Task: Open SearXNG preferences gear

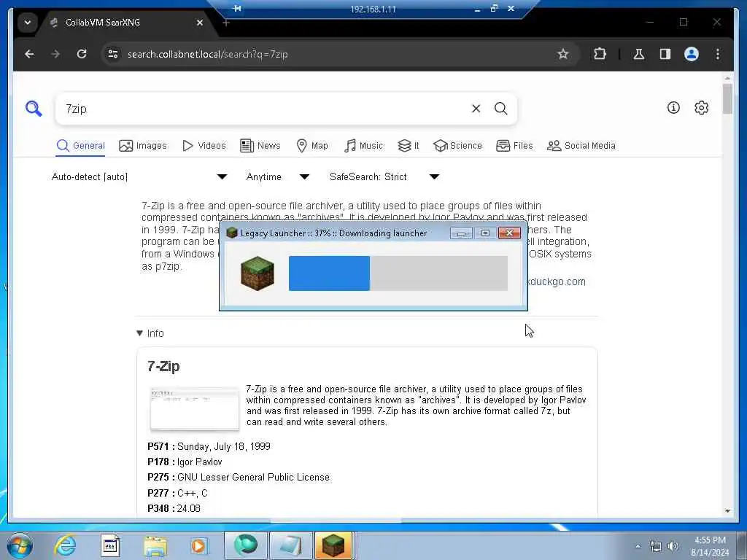Action: pos(701,108)
